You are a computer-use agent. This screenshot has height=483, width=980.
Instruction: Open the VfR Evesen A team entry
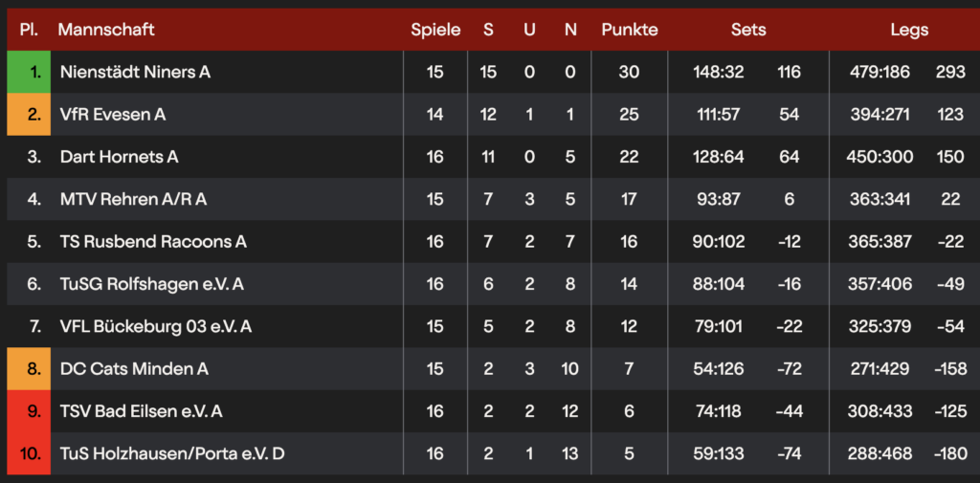(112, 115)
